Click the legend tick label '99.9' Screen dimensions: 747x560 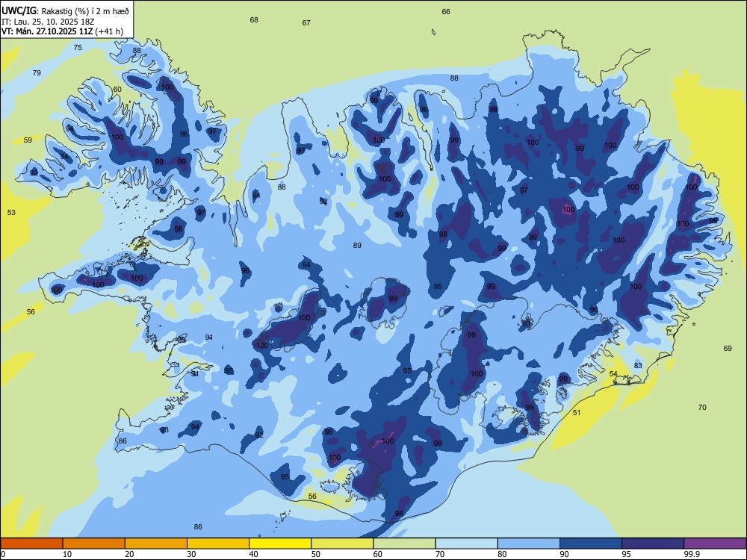692,554
